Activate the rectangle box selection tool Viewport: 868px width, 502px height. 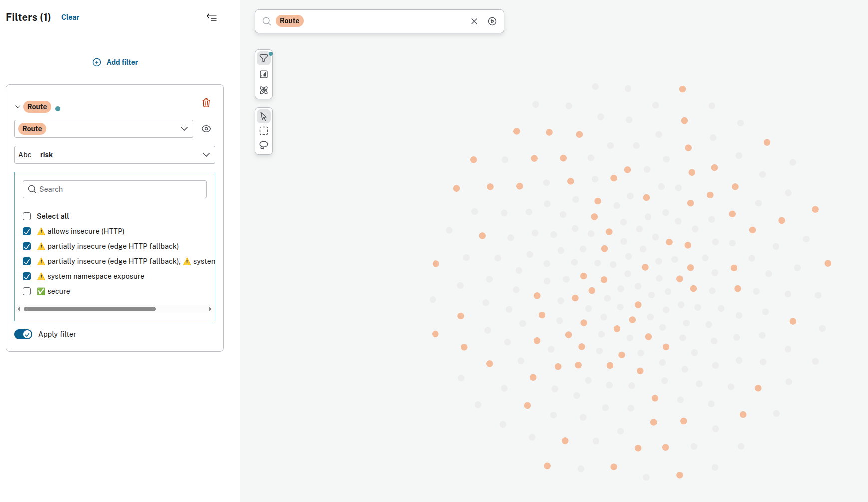point(264,131)
